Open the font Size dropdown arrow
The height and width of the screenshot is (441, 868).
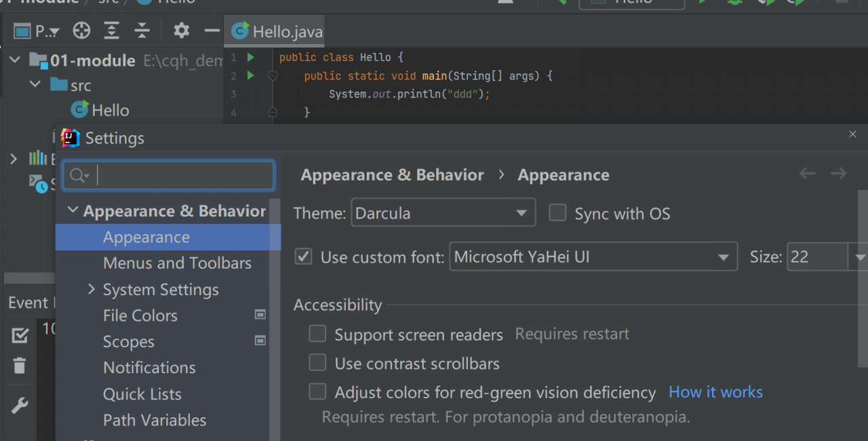(860, 257)
